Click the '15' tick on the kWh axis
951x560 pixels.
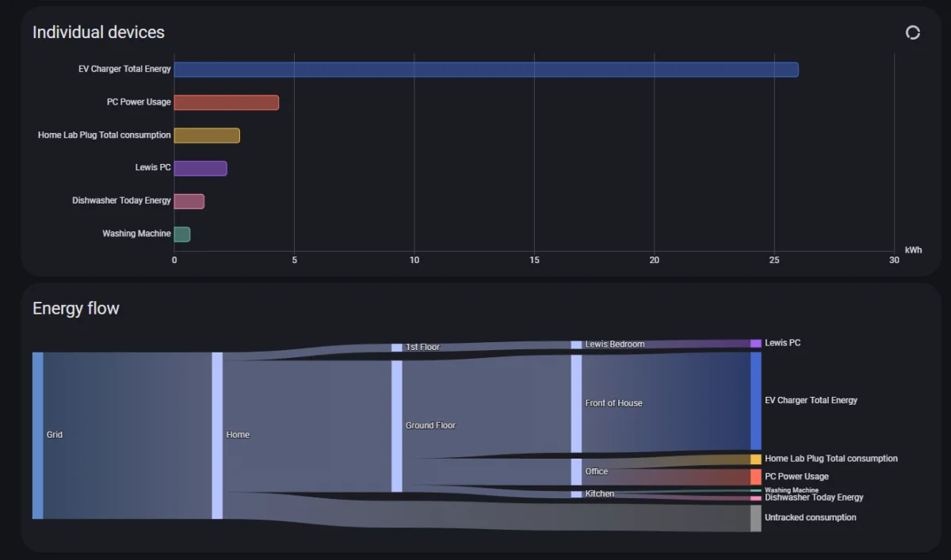[x=534, y=261]
